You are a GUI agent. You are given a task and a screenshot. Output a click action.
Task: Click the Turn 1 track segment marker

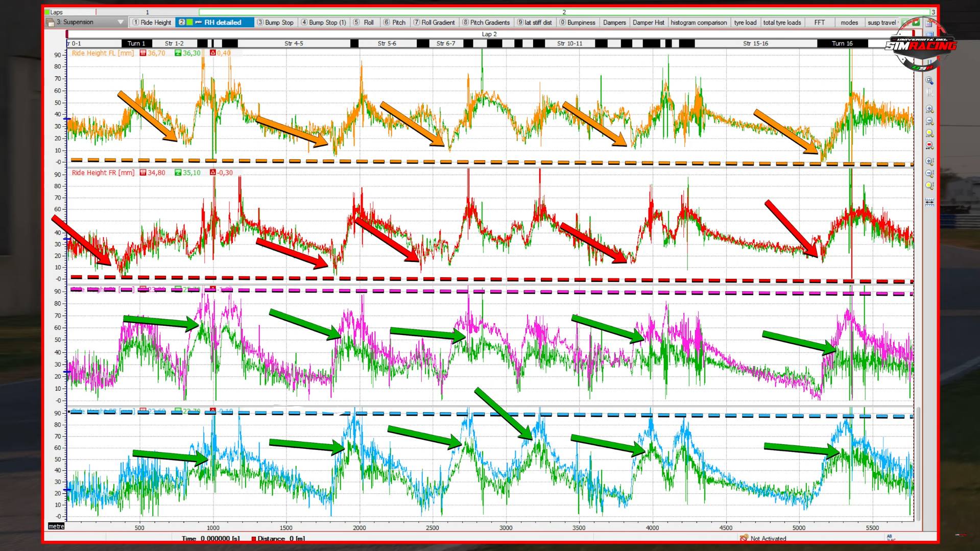coord(136,43)
